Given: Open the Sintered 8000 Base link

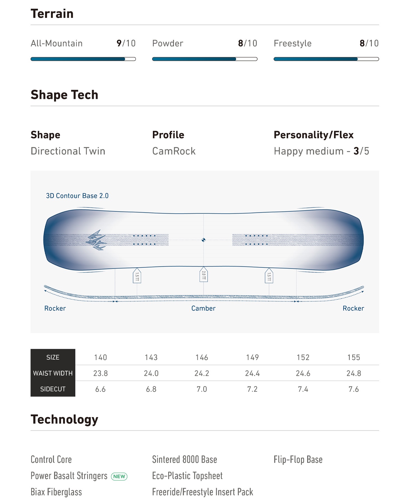Looking at the screenshot, I should click(x=185, y=459).
